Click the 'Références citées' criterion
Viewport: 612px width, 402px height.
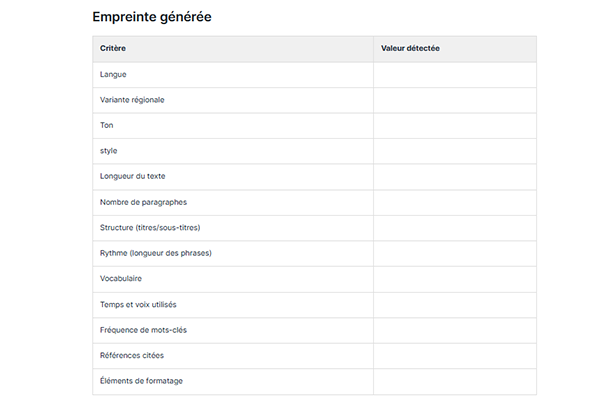[132, 356]
